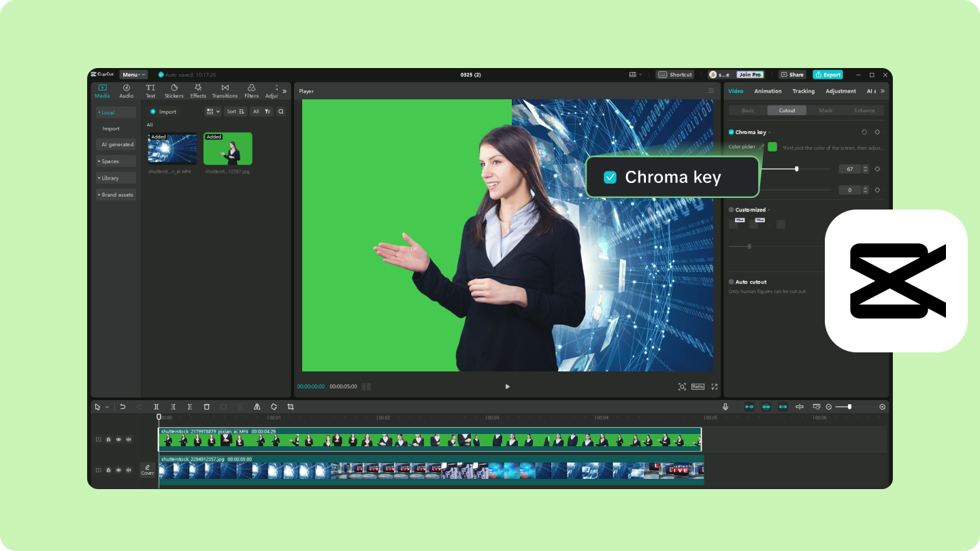Play the video in the Player
This screenshot has width=980, height=551.
pyautogui.click(x=507, y=386)
